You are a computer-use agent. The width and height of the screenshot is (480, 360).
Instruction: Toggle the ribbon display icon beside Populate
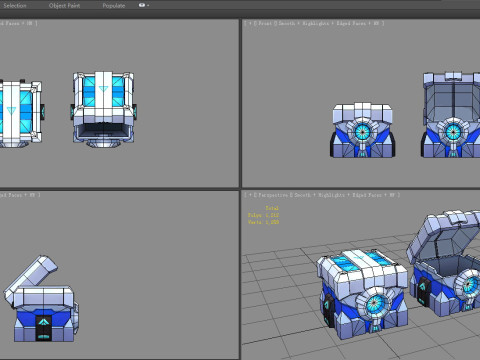143,5
